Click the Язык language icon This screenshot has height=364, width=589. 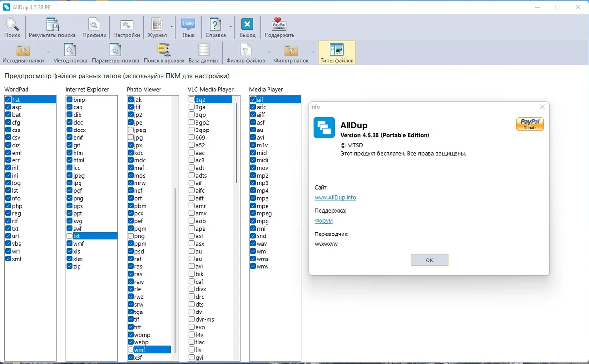[188, 28]
